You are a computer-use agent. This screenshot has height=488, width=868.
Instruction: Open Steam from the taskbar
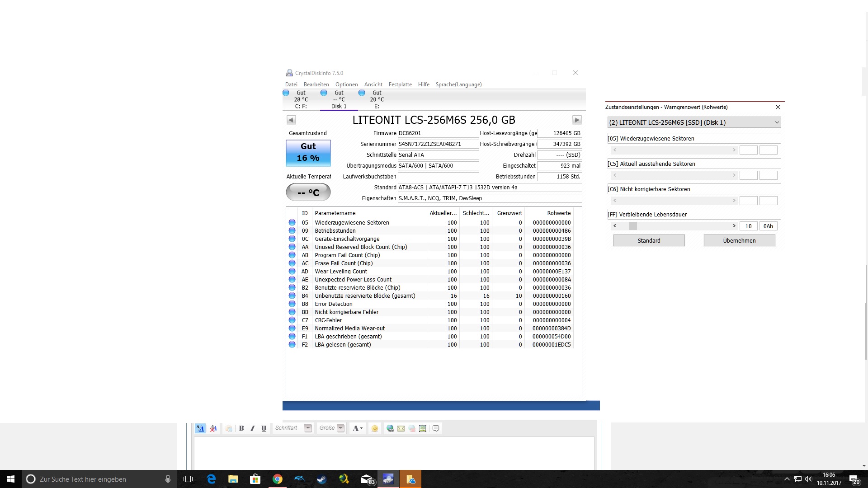(x=321, y=479)
